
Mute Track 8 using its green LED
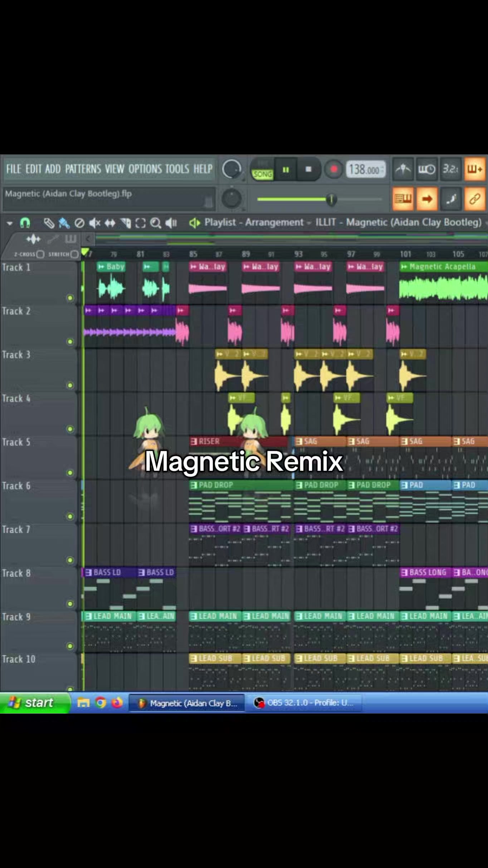click(x=70, y=604)
